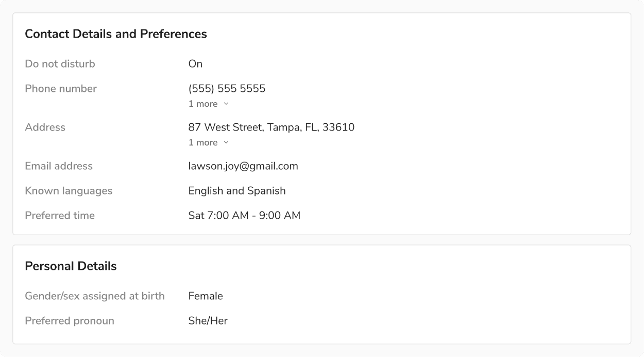Select the "English and Spanish" value
Viewport: 644px width, 357px height.
[237, 191]
